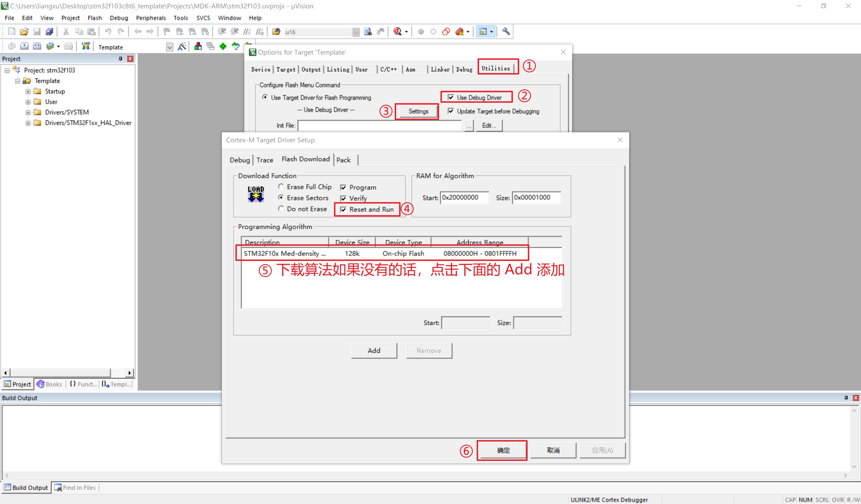Click the Open file toolbar icon

pyautogui.click(x=24, y=32)
